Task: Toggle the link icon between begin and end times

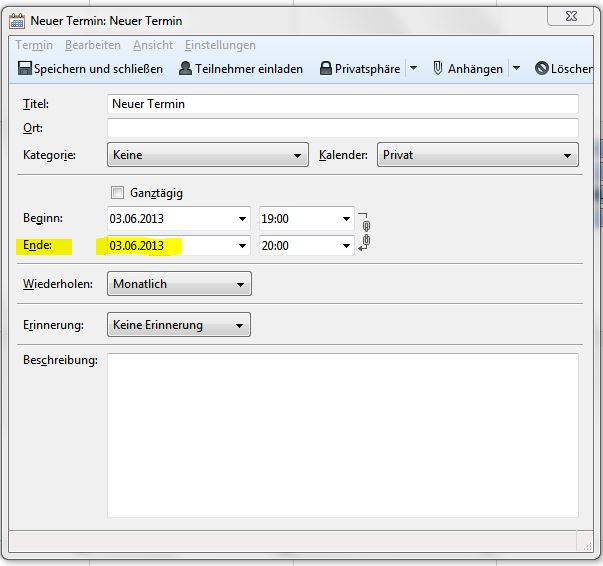Action: pos(365,232)
